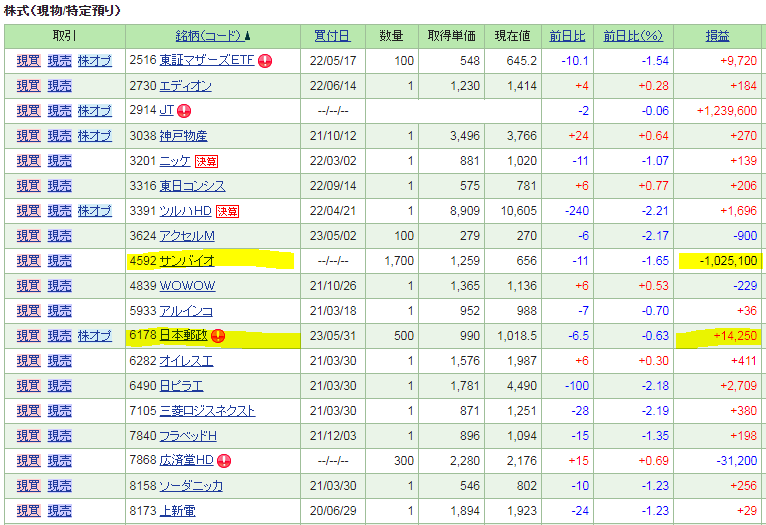Open 広済堂HD stock link
This screenshot has width=766, height=525.
pos(187,461)
